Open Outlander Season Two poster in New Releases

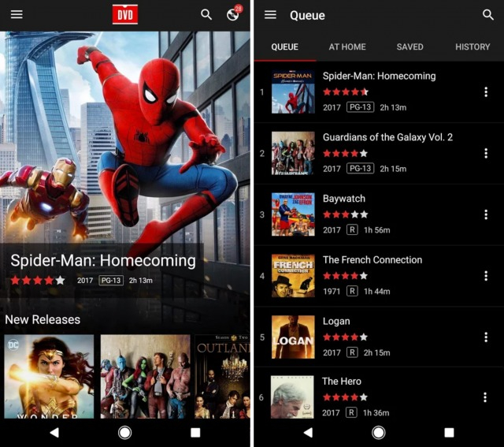click(222, 377)
